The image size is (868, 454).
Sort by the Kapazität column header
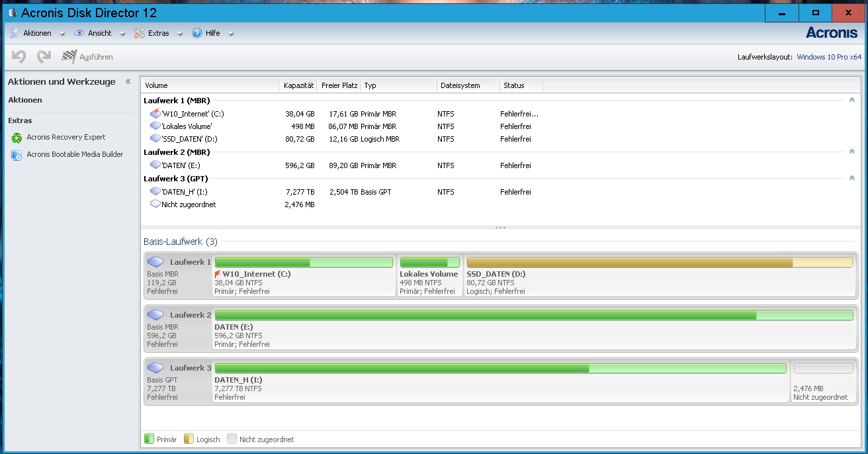point(298,85)
